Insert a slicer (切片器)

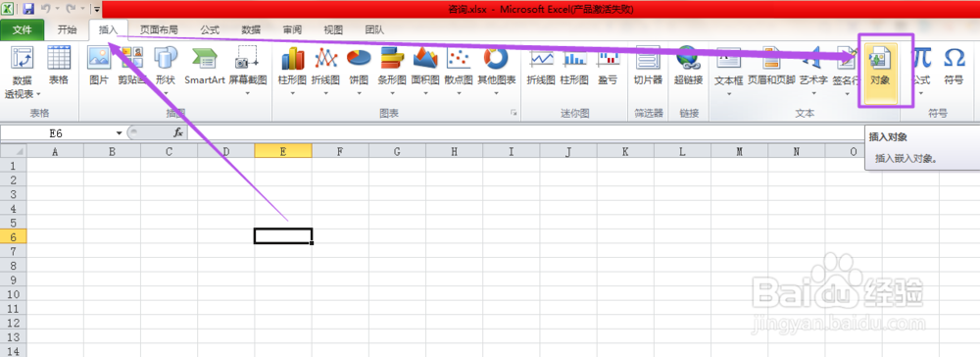[648, 66]
